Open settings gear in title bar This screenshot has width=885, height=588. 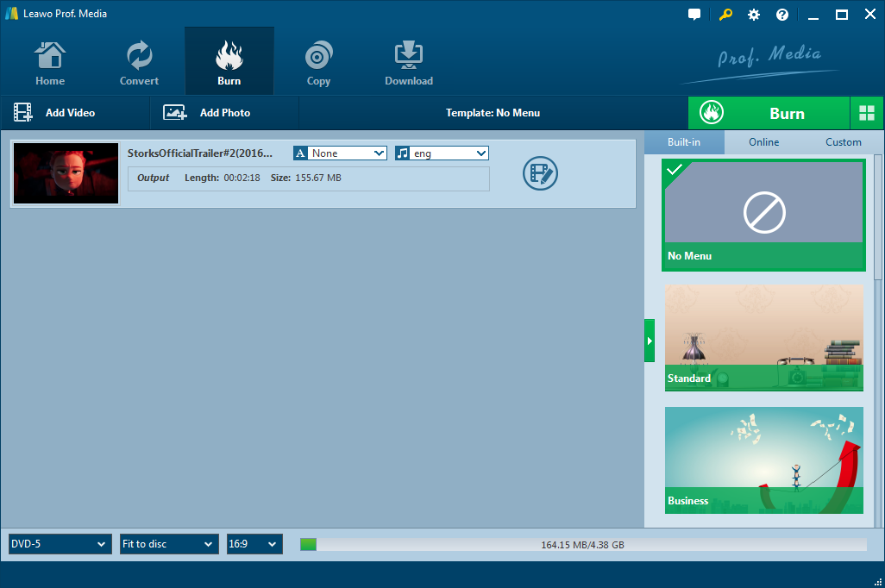754,15
